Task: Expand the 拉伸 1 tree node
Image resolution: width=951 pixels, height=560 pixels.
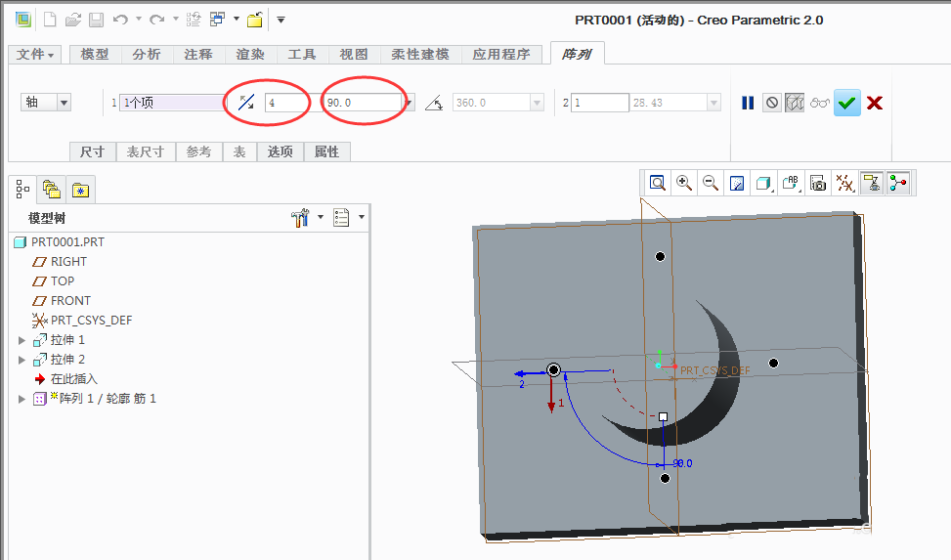Action: 22,340
